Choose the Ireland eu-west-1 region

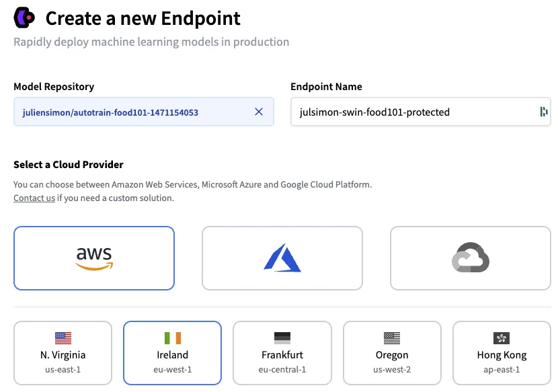pos(173,353)
